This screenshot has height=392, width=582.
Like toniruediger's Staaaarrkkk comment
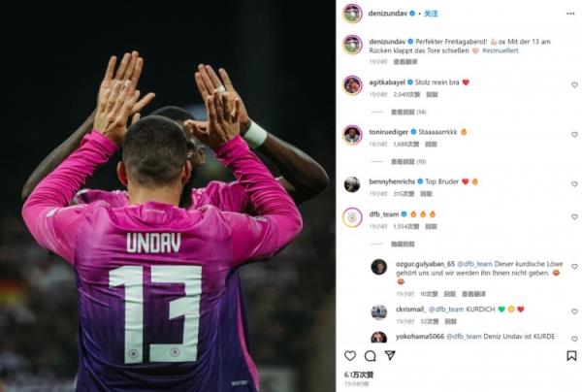coord(574,134)
